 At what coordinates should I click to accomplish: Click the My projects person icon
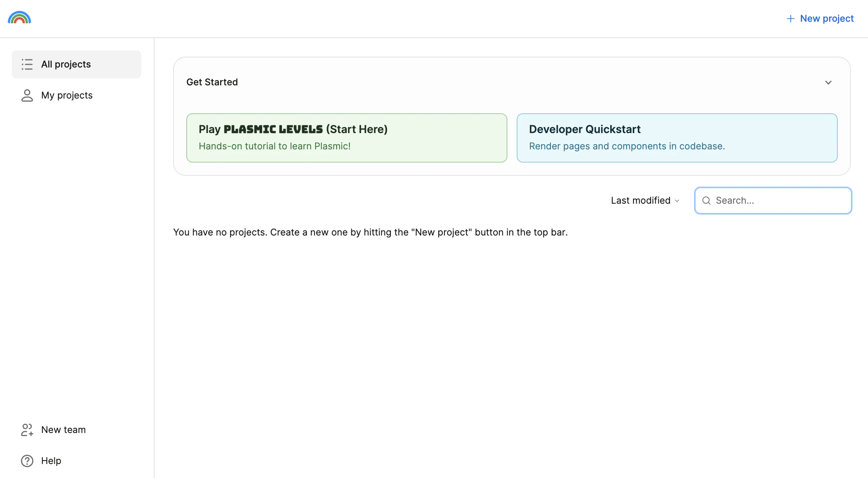27,95
